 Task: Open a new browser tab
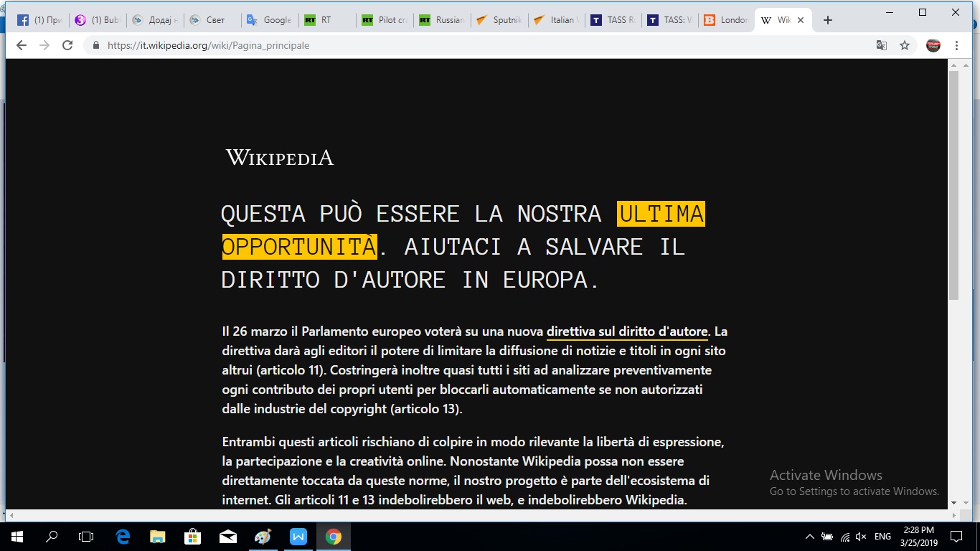point(827,20)
